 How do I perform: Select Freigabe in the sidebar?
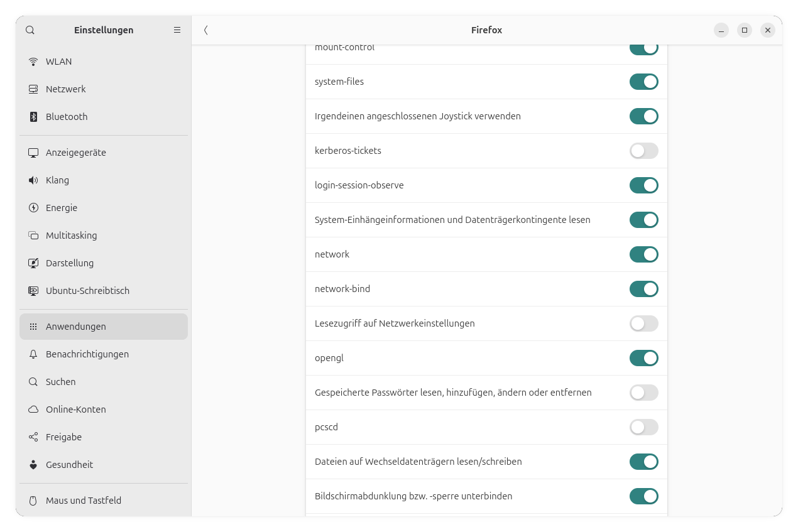[x=104, y=437]
